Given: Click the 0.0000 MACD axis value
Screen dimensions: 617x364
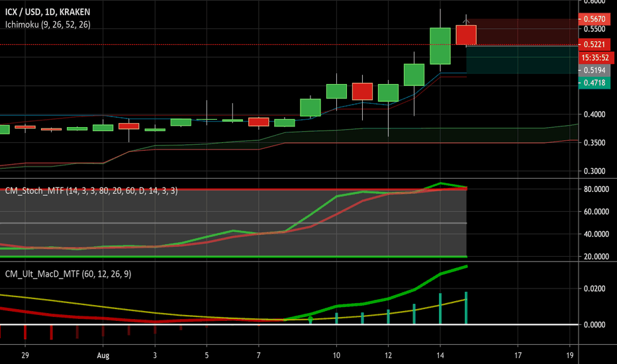Looking at the screenshot, I should tap(594, 325).
